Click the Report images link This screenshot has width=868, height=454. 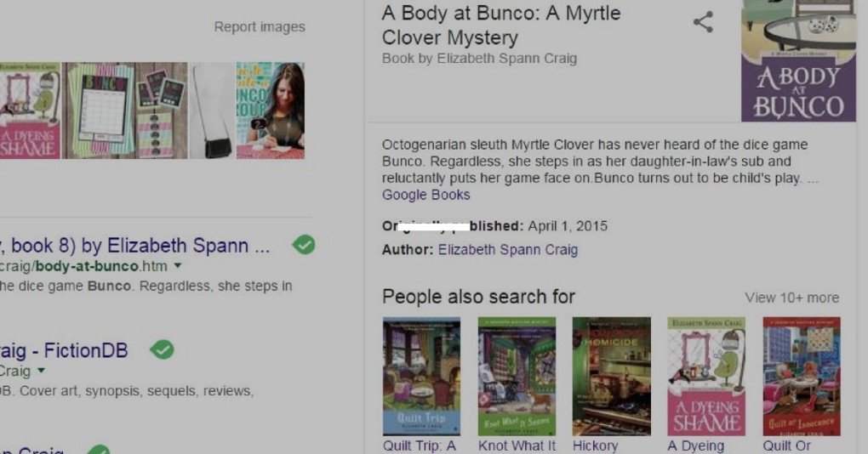(x=260, y=27)
